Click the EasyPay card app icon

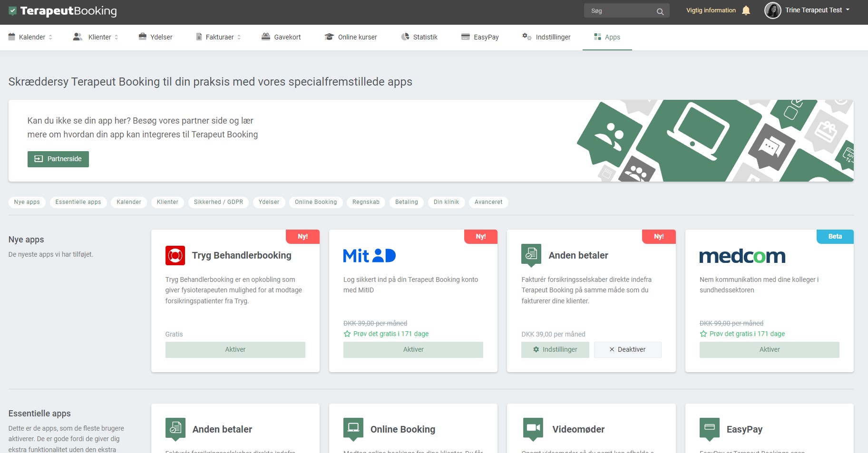pyautogui.click(x=710, y=429)
